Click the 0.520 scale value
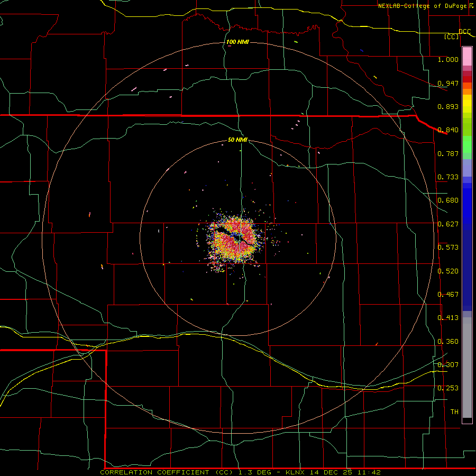Viewport: 476px width, 476px height. coord(448,271)
